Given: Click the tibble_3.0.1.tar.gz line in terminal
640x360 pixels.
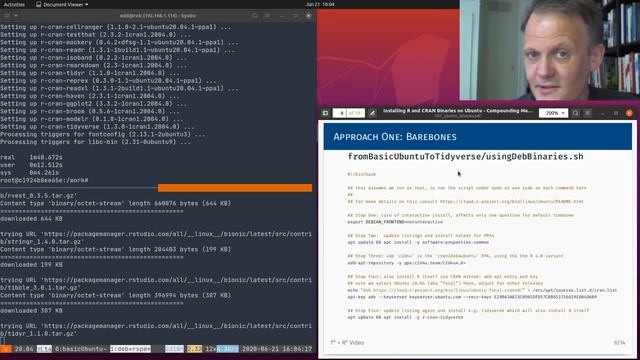Looking at the screenshot, I should tap(41, 288).
